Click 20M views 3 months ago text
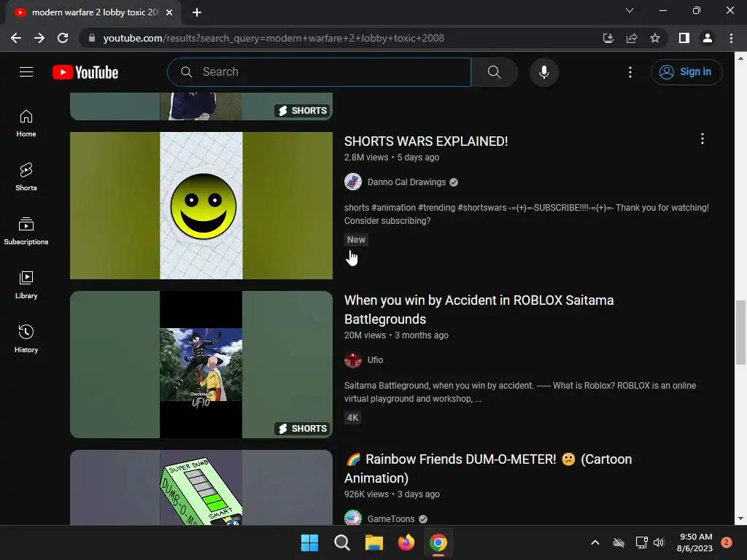This screenshot has width=747, height=560. coord(396,335)
